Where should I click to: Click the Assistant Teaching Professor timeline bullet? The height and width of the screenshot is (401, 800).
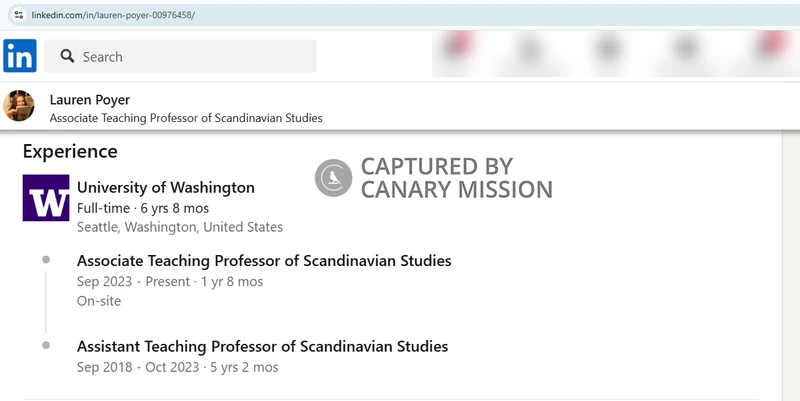pos(46,346)
